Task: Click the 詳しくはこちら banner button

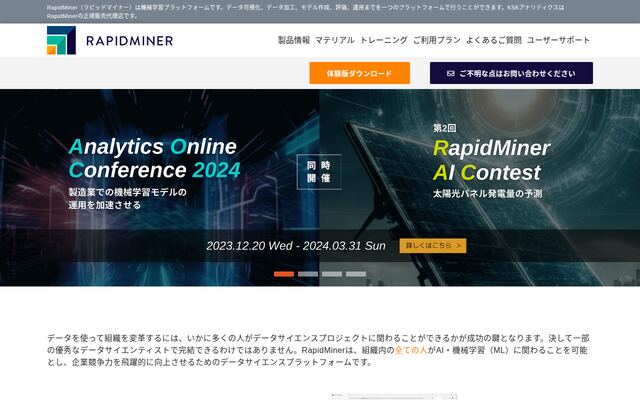Action: click(433, 246)
